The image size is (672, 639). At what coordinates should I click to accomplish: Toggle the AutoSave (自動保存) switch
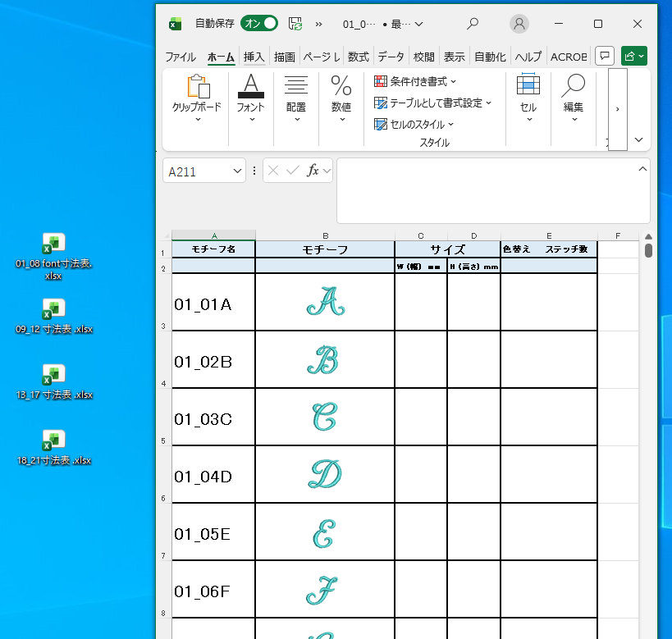258,24
